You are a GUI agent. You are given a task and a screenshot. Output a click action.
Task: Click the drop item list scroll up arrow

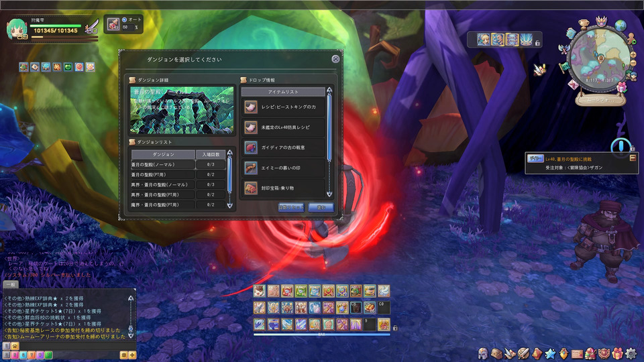tap(329, 90)
